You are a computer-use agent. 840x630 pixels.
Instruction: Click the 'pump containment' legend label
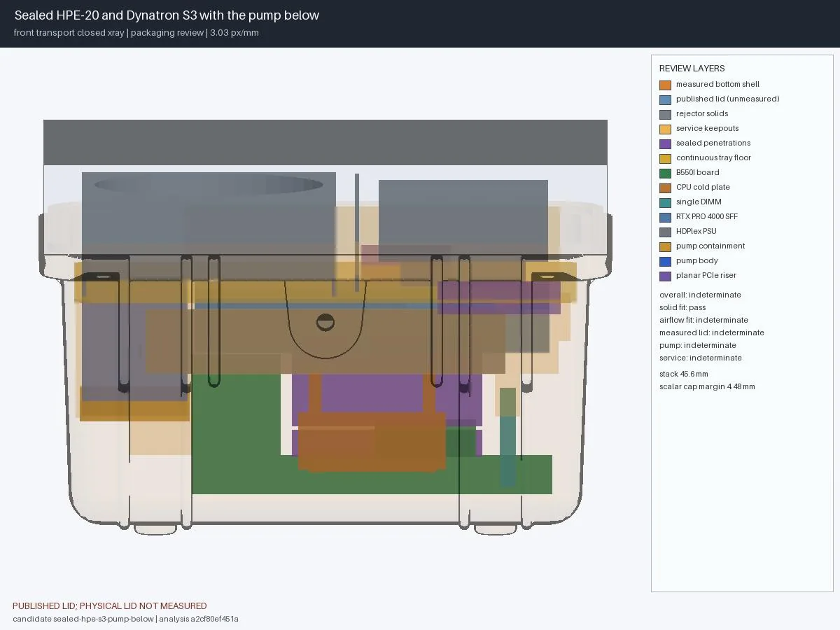pos(710,246)
